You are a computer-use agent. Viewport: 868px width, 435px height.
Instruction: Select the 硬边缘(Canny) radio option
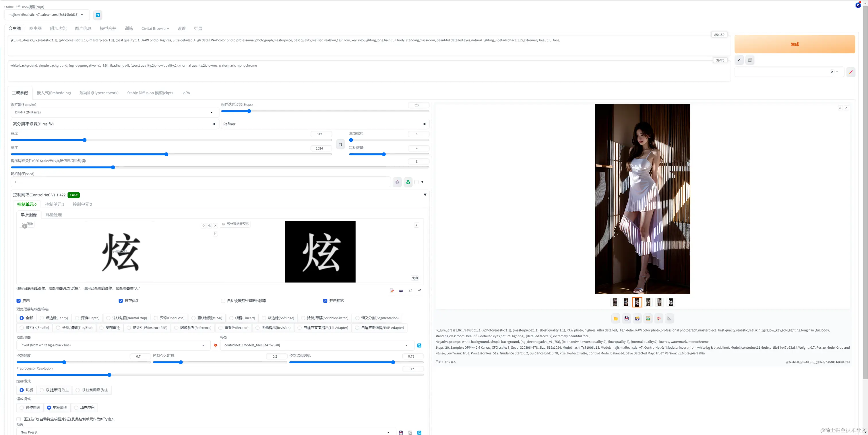click(x=54, y=318)
